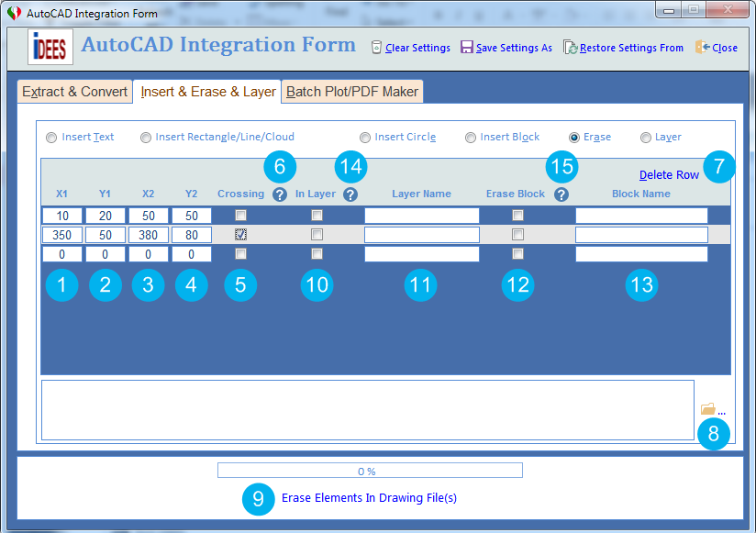Check Erase Block box in row starting 350

[x=517, y=234]
